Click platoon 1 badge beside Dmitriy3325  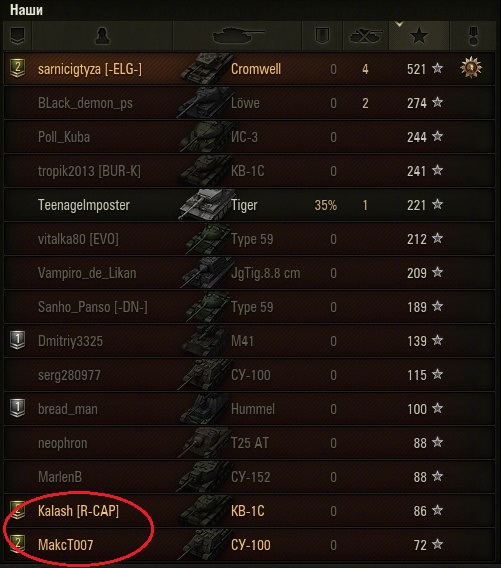(17, 340)
